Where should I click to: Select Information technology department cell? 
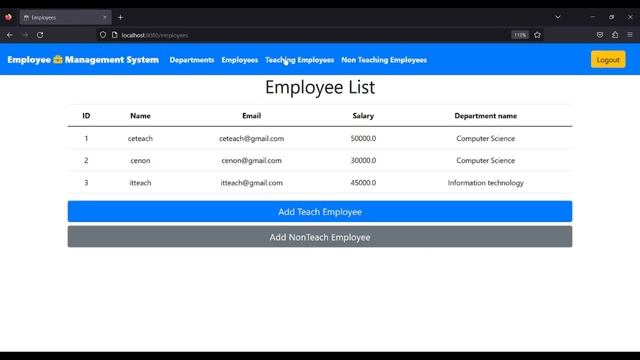(x=486, y=182)
